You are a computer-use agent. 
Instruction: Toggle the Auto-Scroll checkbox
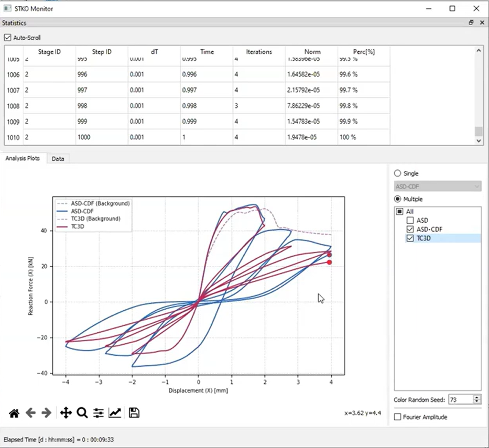pyautogui.click(x=7, y=37)
